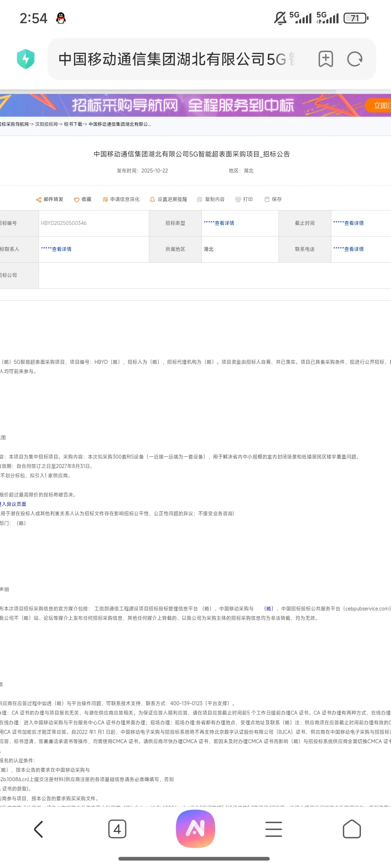Add page to bookmarks icon
391x868 pixels.
click(x=325, y=59)
